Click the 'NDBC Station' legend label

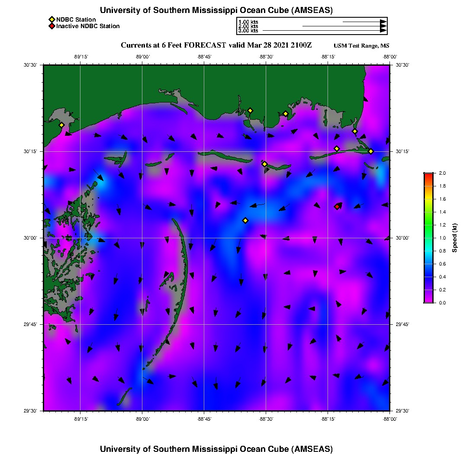coord(76,19)
